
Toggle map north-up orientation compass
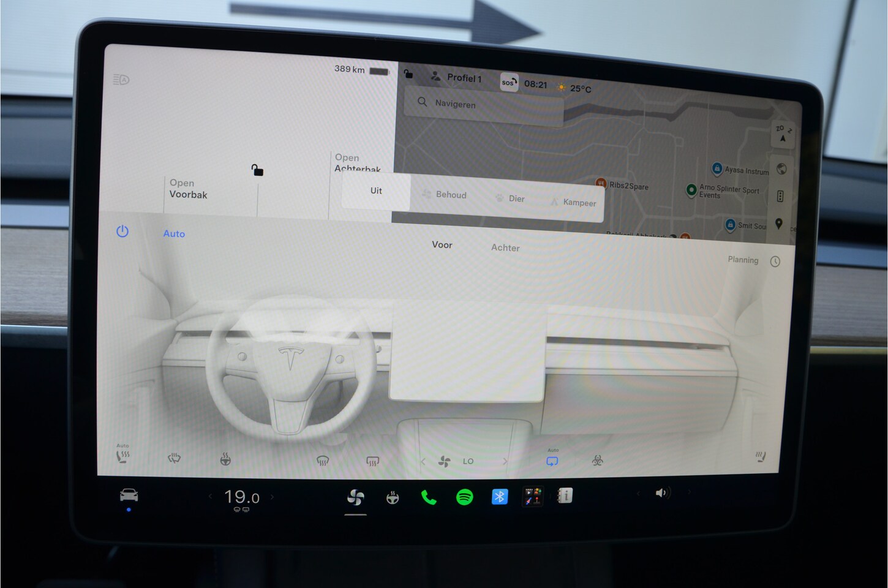[783, 134]
